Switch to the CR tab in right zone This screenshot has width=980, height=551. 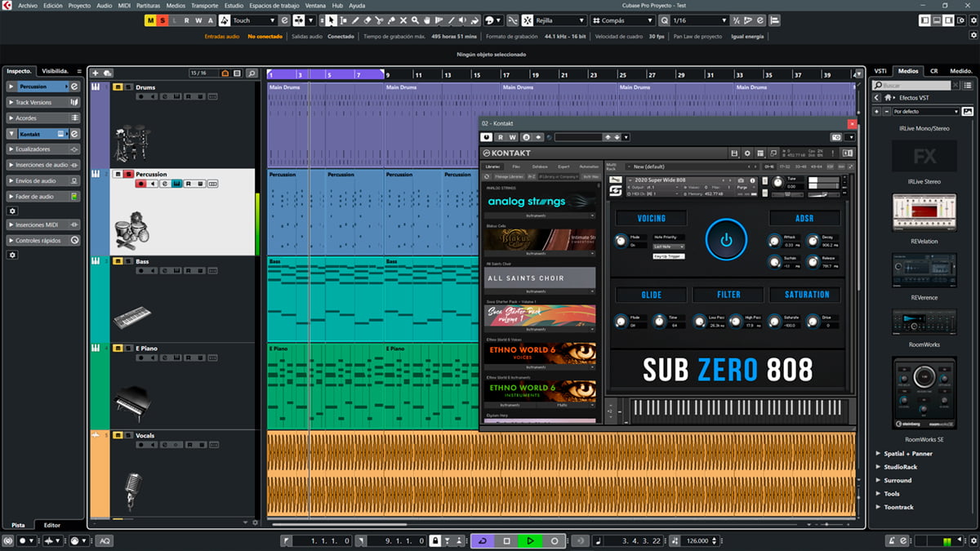pyautogui.click(x=933, y=71)
